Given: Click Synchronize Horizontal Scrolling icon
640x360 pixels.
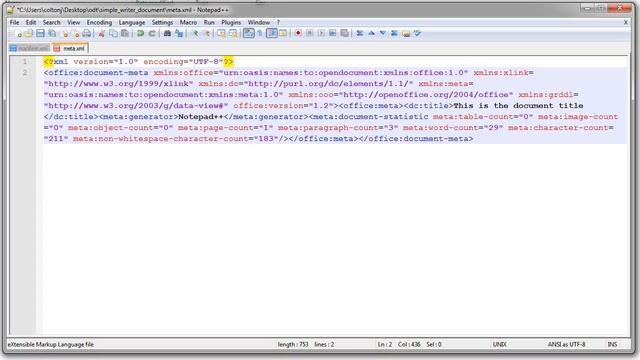Looking at the screenshot, I should point(233,34).
